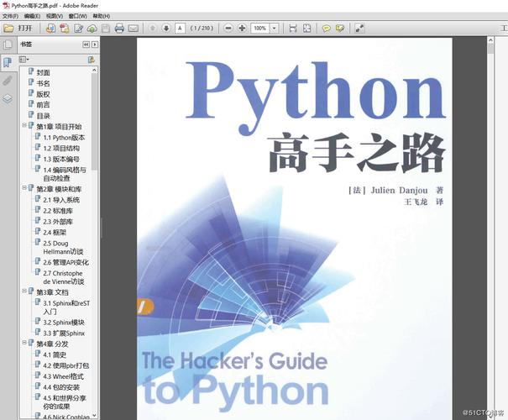
Task: Jump to 2.4 框架 bookmark
Action: click(55, 233)
